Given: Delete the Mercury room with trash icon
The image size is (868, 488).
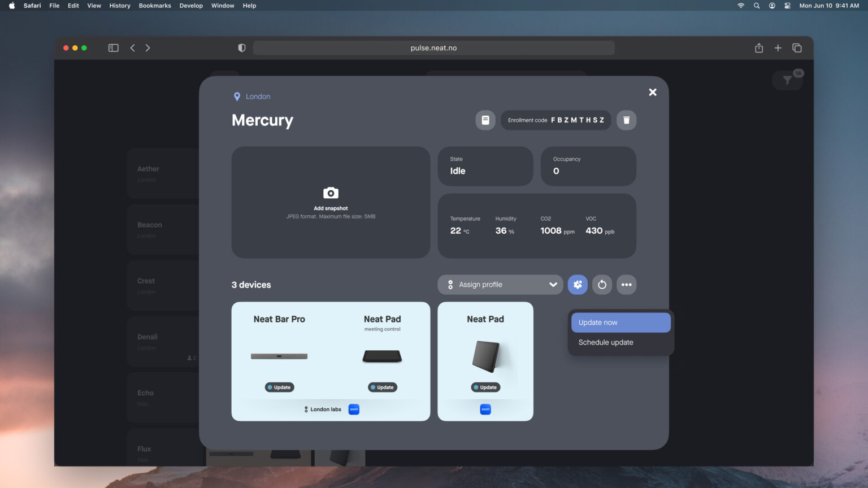Looking at the screenshot, I should click(x=626, y=120).
